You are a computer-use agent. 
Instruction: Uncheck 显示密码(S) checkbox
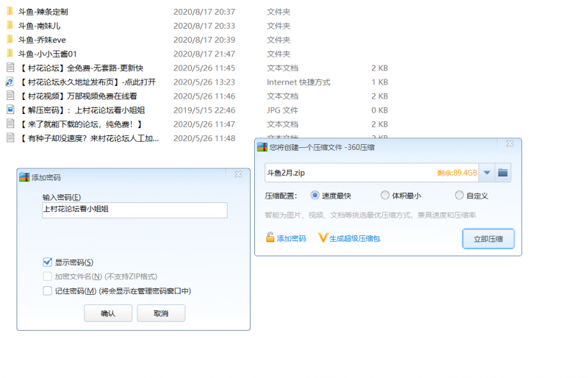pyautogui.click(x=47, y=262)
